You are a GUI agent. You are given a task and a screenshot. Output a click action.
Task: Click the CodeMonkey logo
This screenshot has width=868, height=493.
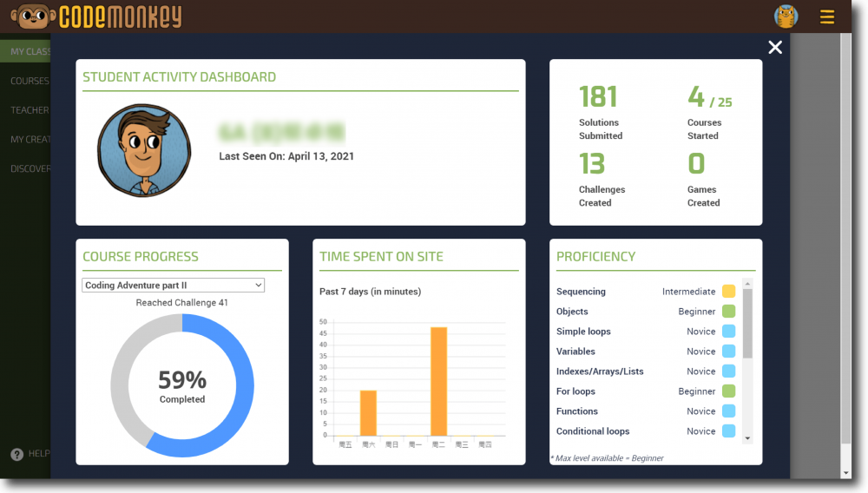(97, 16)
